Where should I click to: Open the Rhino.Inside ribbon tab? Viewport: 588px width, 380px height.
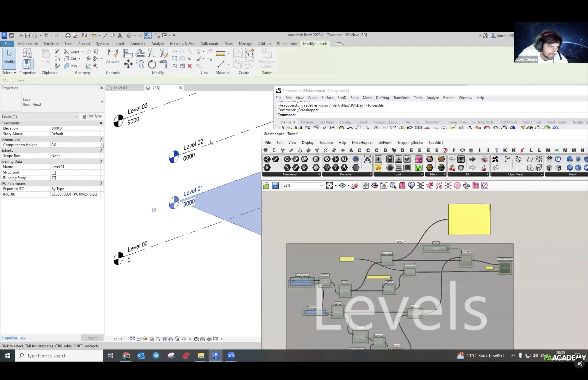click(x=287, y=44)
